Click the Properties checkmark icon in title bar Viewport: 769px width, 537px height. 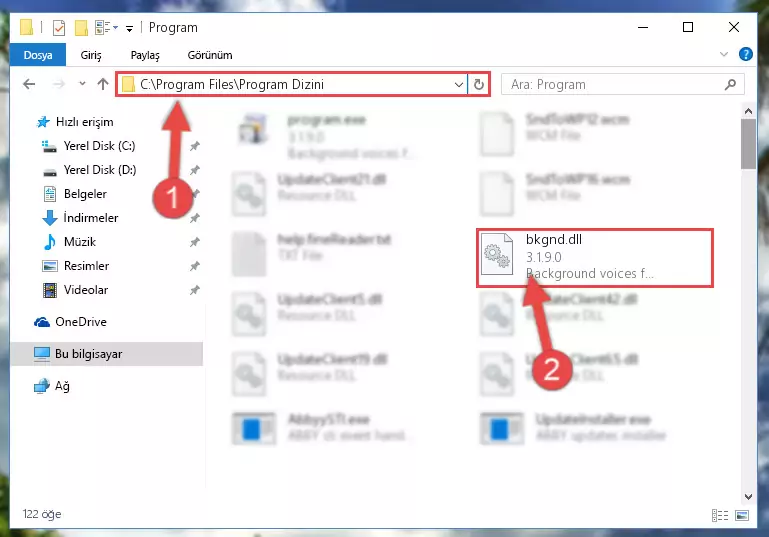(x=59, y=27)
